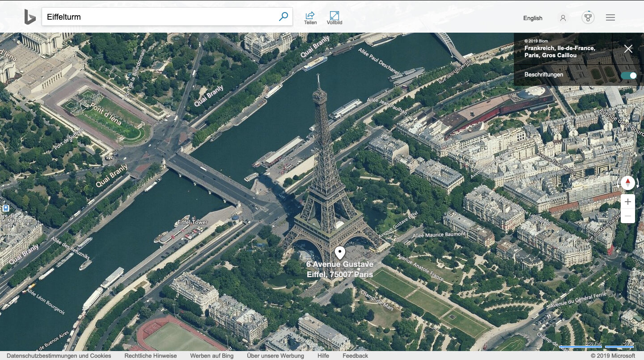Open Datenschutzbestimmungen und Cookies link
Screen dimensions: 644x360
[x=59, y=356]
